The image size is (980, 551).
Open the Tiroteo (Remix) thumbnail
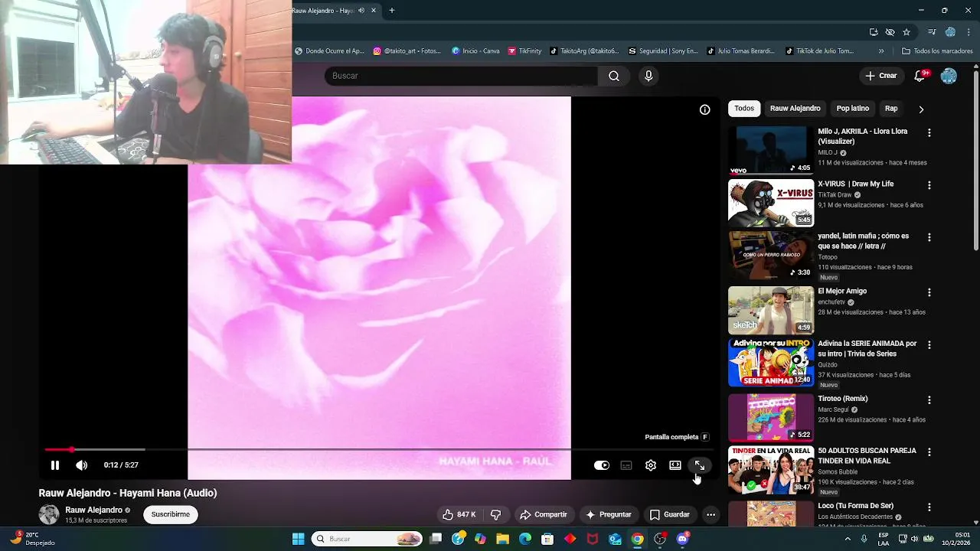coord(771,418)
